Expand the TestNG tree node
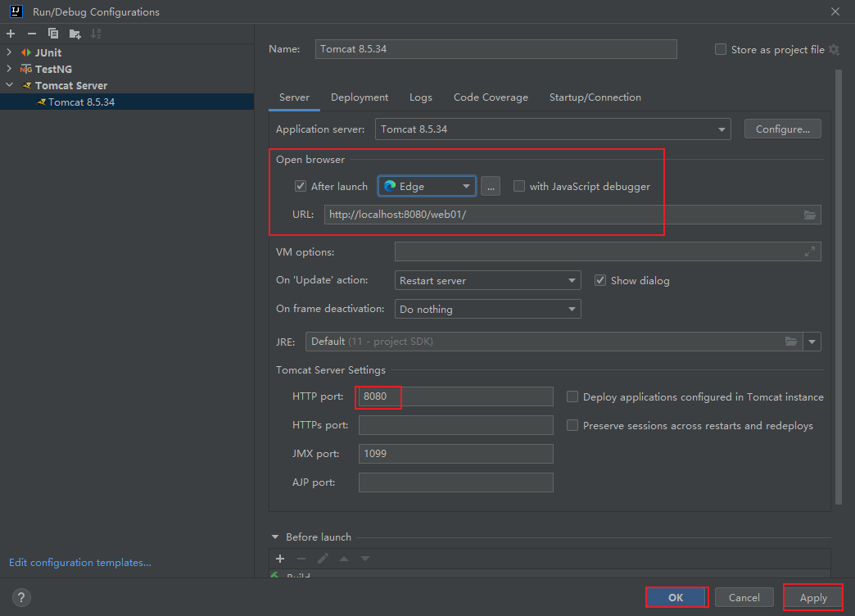The height and width of the screenshot is (616, 855). (9, 69)
